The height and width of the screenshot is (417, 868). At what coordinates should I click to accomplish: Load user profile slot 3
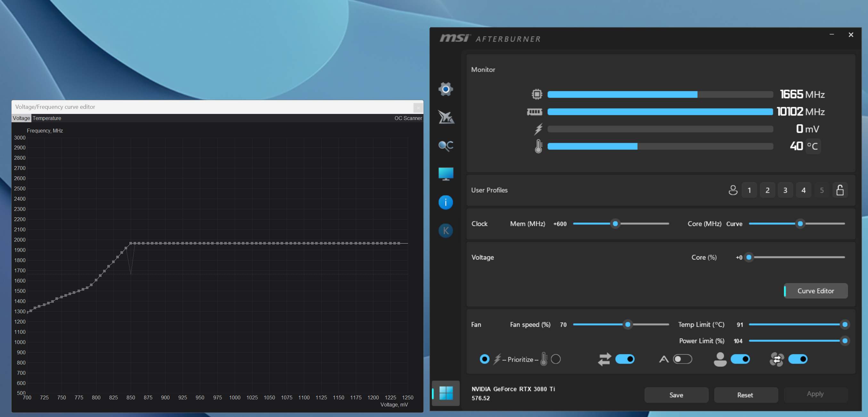click(x=785, y=190)
